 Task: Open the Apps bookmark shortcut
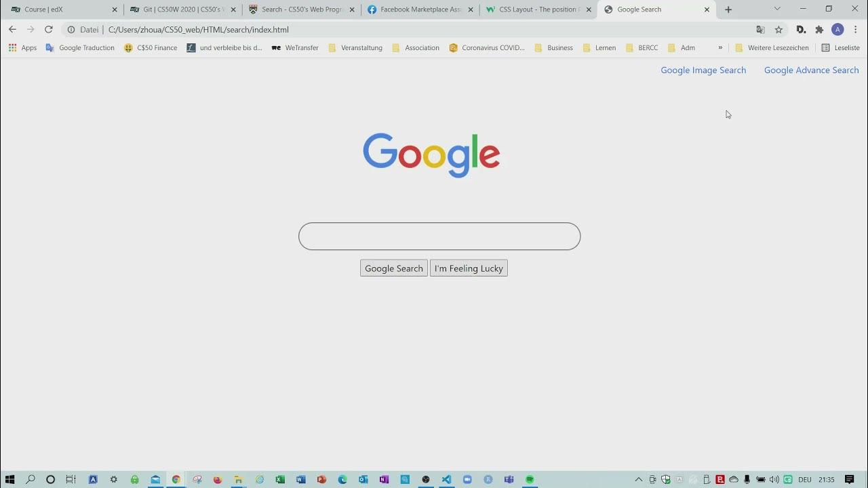click(22, 48)
